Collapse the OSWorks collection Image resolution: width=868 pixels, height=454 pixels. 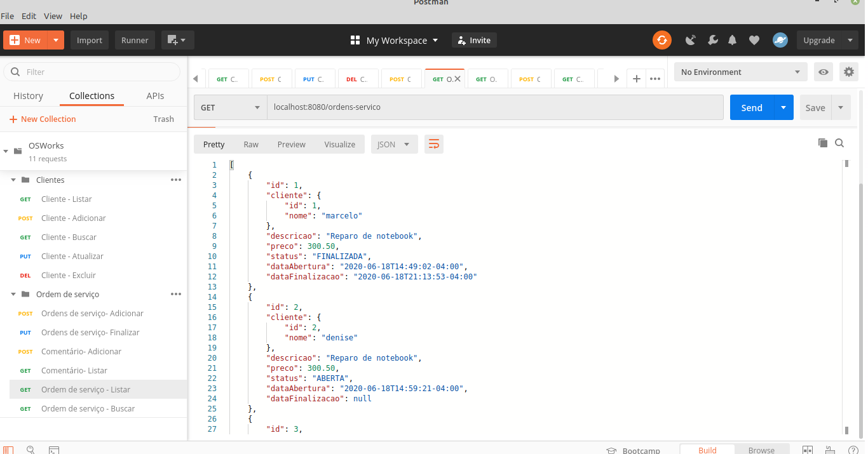click(x=6, y=151)
